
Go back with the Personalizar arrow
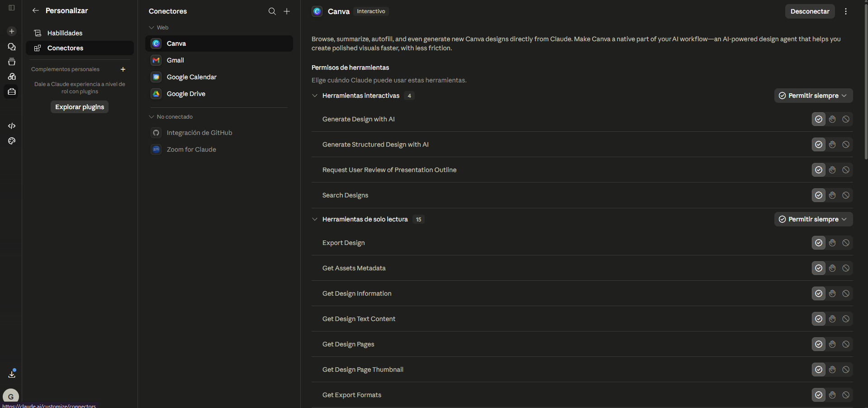[x=35, y=10]
